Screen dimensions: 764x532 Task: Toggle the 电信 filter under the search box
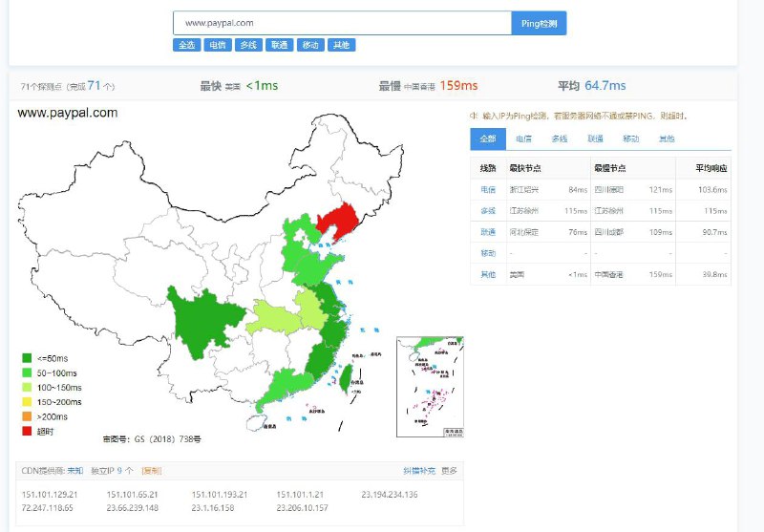(218, 45)
